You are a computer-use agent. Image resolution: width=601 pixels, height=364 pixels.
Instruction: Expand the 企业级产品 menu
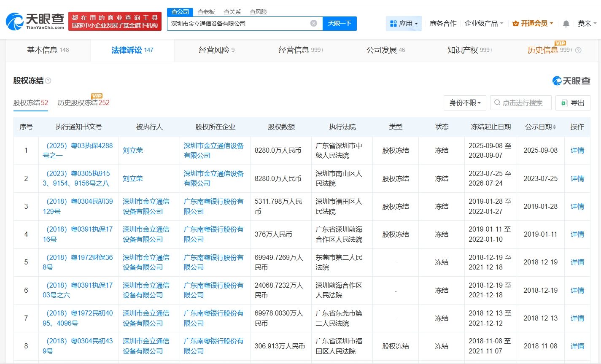click(x=484, y=24)
